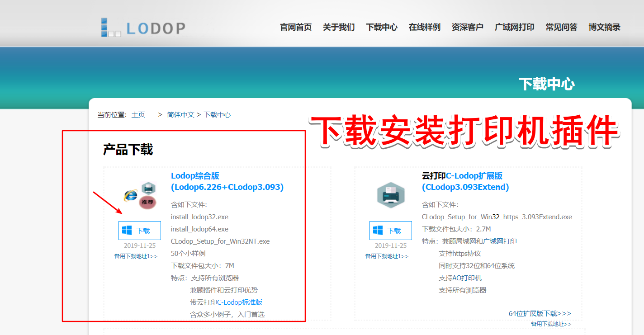View 在线样例 page

click(425, 27)
